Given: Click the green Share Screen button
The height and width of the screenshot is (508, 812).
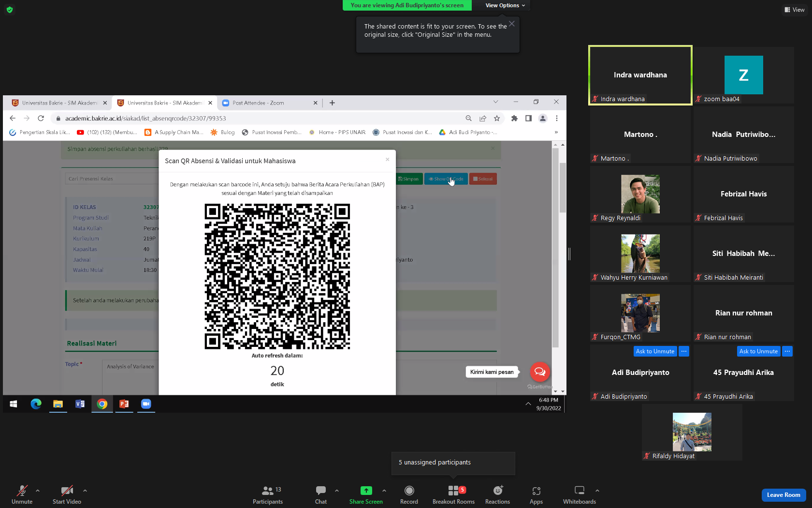Looking at the screenshot, I should tap(366, 494).
